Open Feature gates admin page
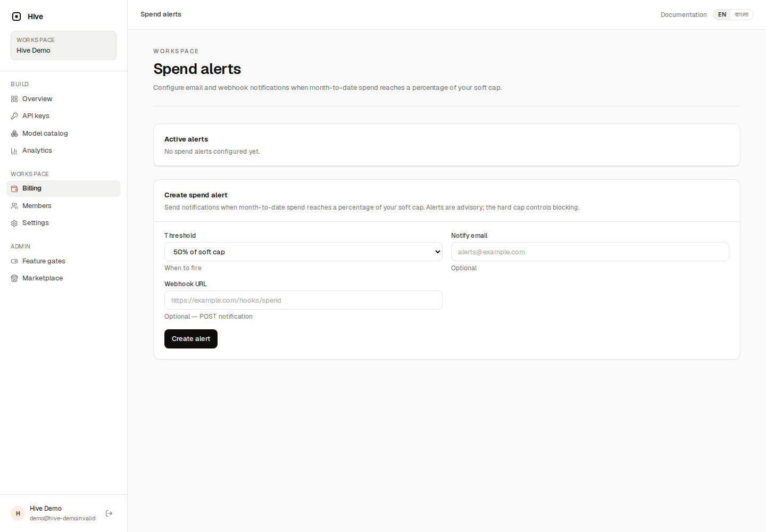Viewport: 766px width, 532px height. click(x=63, y=261)
